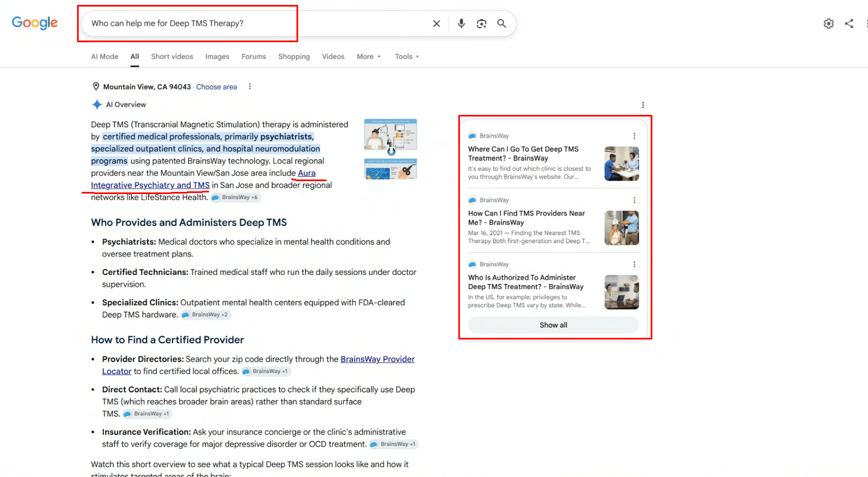
Task: Open 'How Can I Find TMS Providers' result
Action: tap(526, 218)
